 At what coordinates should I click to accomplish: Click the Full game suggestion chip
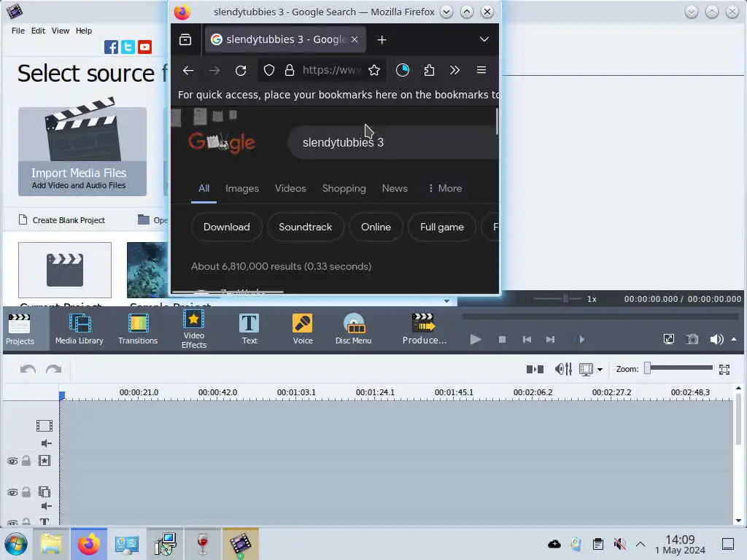(x=442, y=227)
